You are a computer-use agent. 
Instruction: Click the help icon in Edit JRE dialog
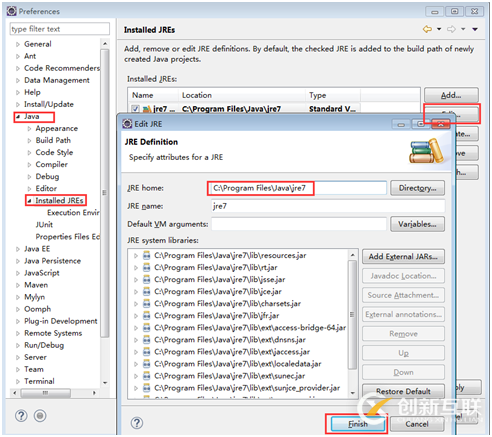pyautogui.click(x=137, y=423)
